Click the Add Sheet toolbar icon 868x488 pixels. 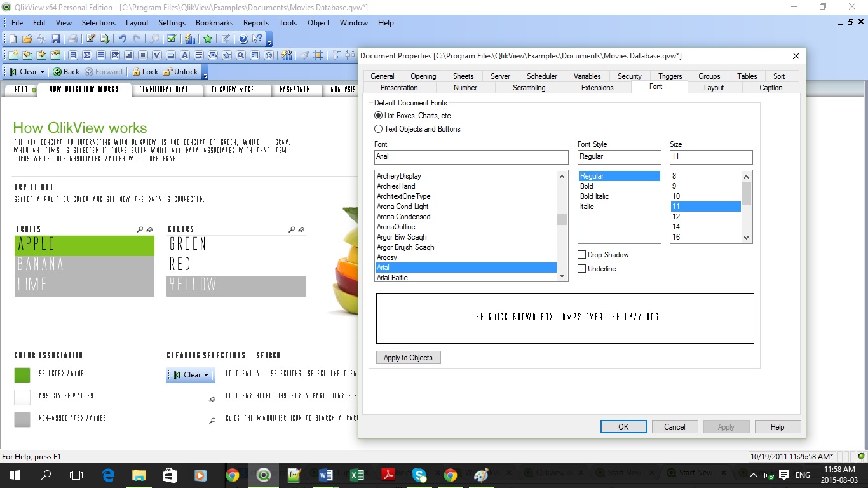(x=13, y=55)
